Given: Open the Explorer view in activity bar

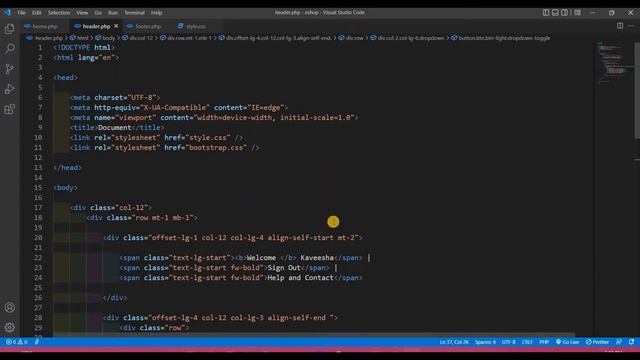Looking at the screenshot, I should click(9, 29).
